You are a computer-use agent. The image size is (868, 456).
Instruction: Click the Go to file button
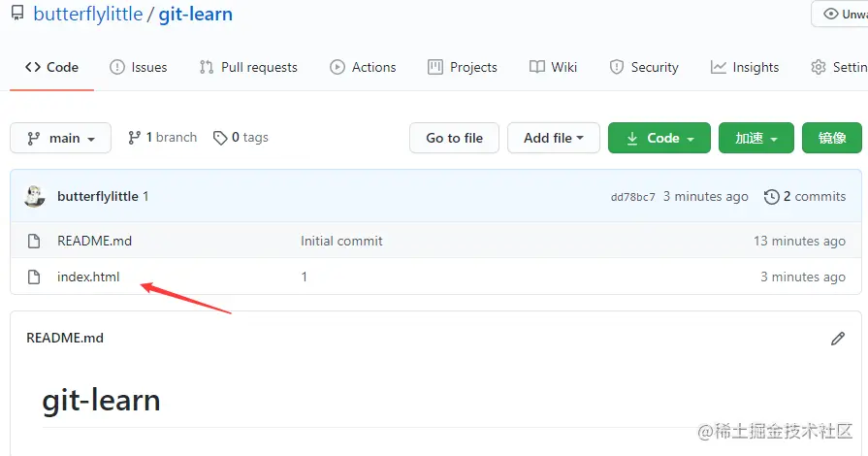pyautogui.click(x=455, y=138)
